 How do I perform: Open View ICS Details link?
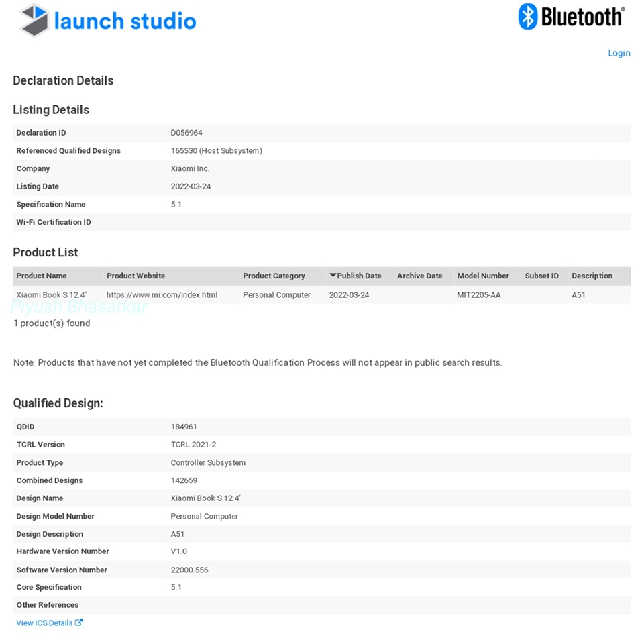coord(44,623)
